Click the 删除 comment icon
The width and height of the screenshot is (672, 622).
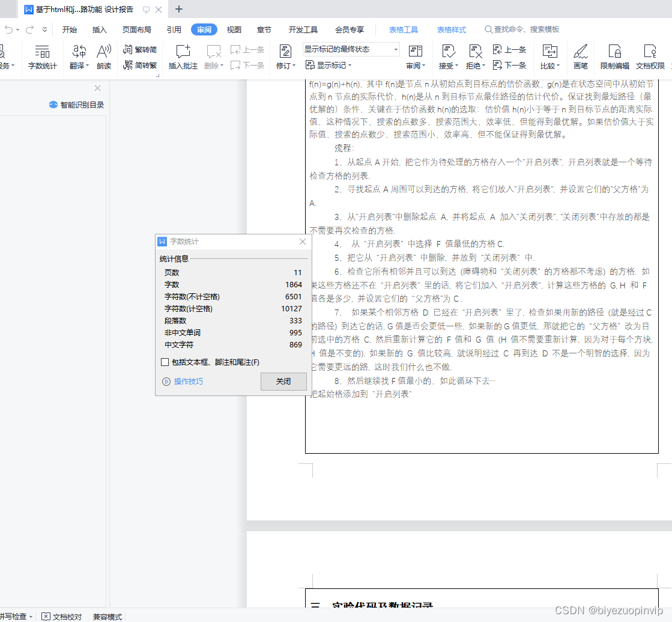(213, 52)
